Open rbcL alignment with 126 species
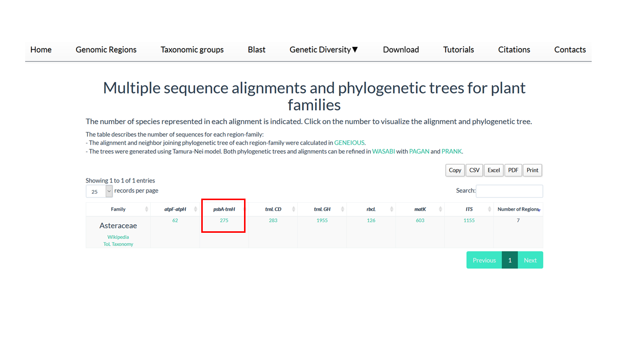This screenshot has width=644, height=362. 371,220
